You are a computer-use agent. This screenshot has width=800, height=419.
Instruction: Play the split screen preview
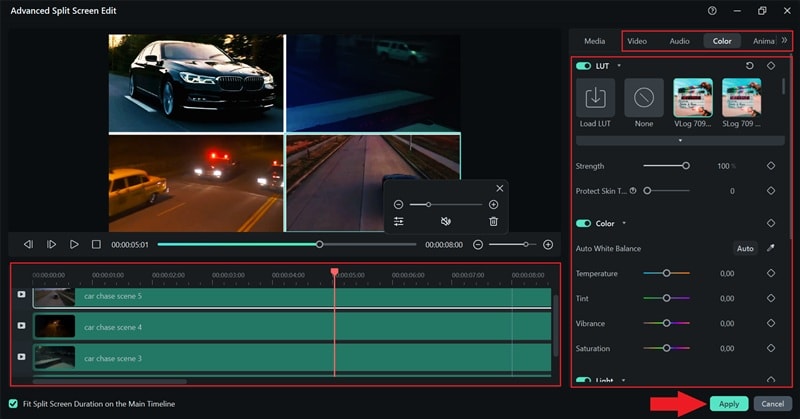(74, 244)
